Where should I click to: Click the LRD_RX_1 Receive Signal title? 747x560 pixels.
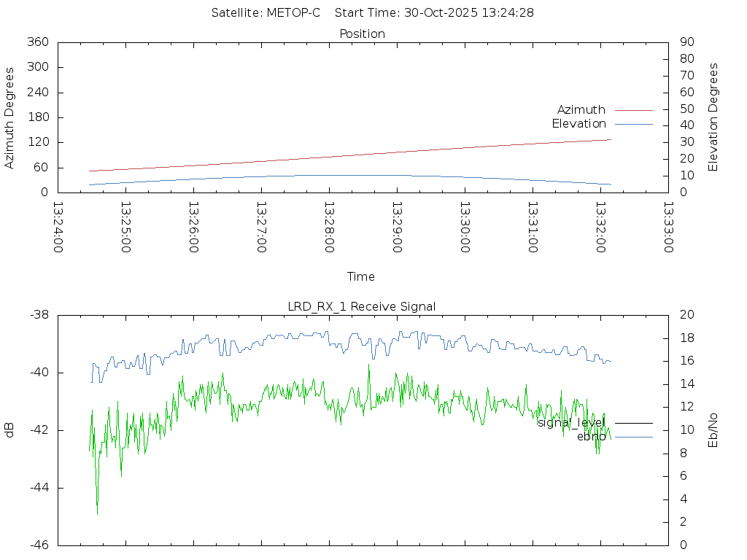362,307
